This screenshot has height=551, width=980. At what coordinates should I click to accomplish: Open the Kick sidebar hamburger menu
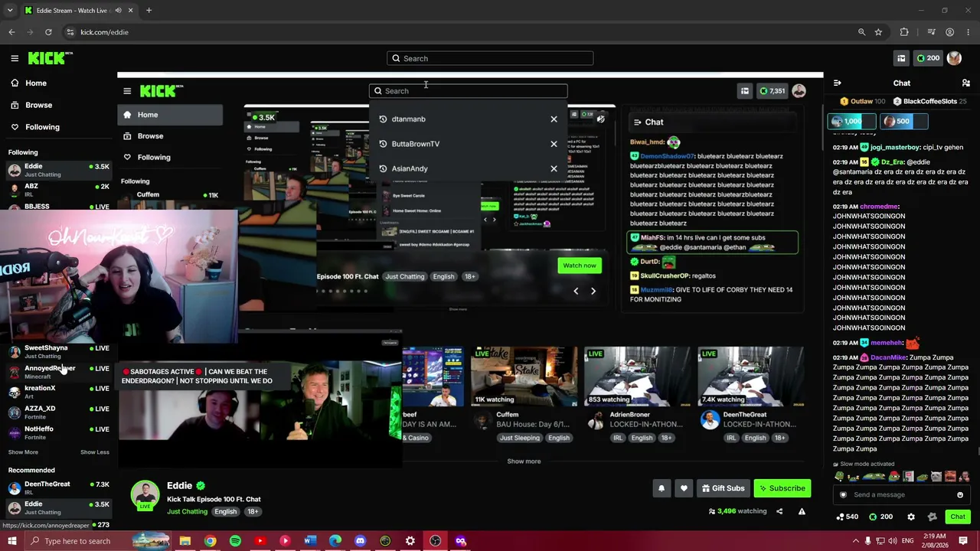[x=15, y=58]
